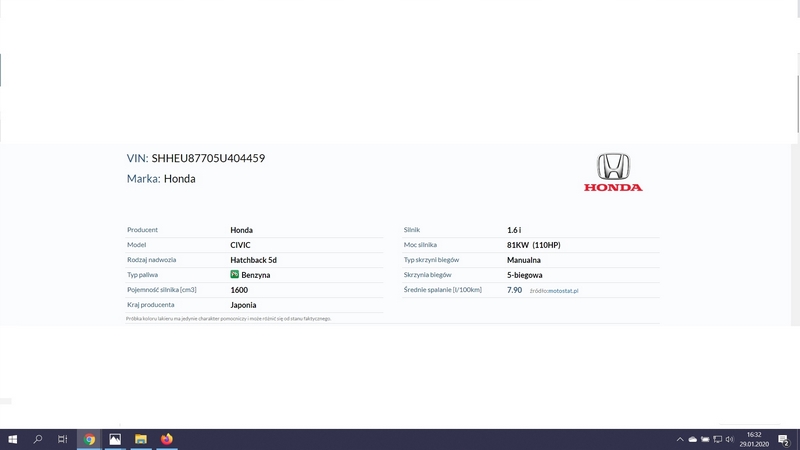Open the taskbar search icon

[38, 439]
